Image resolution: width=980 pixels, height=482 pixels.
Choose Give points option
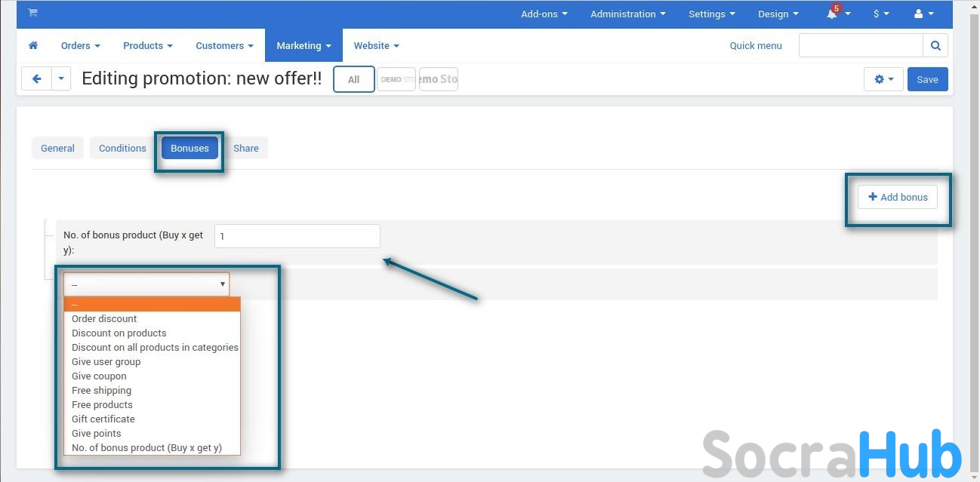(152, 433)
